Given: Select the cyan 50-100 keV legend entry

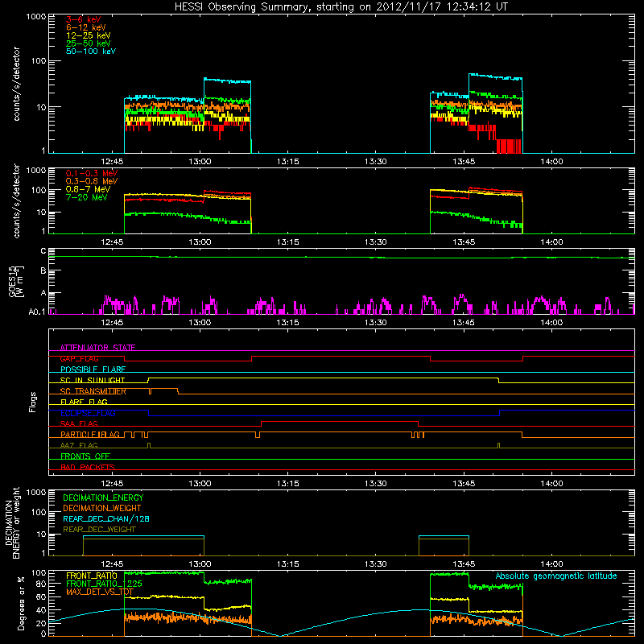Looking at the screenshot, I should (90, 52).
